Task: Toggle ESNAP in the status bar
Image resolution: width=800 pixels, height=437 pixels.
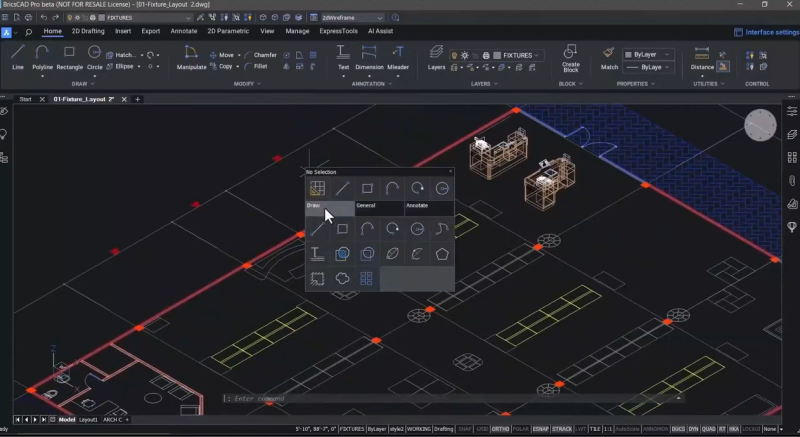Action: [x=541, y=428]
